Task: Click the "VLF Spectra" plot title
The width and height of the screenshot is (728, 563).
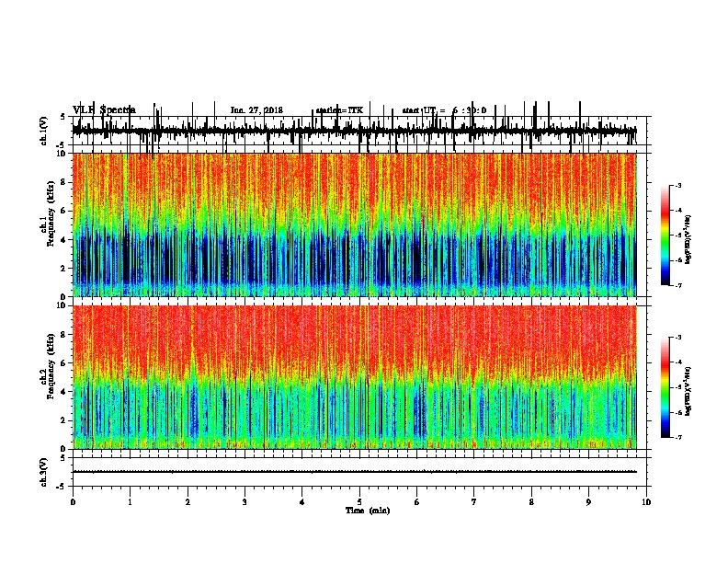Action: point(105,109)
